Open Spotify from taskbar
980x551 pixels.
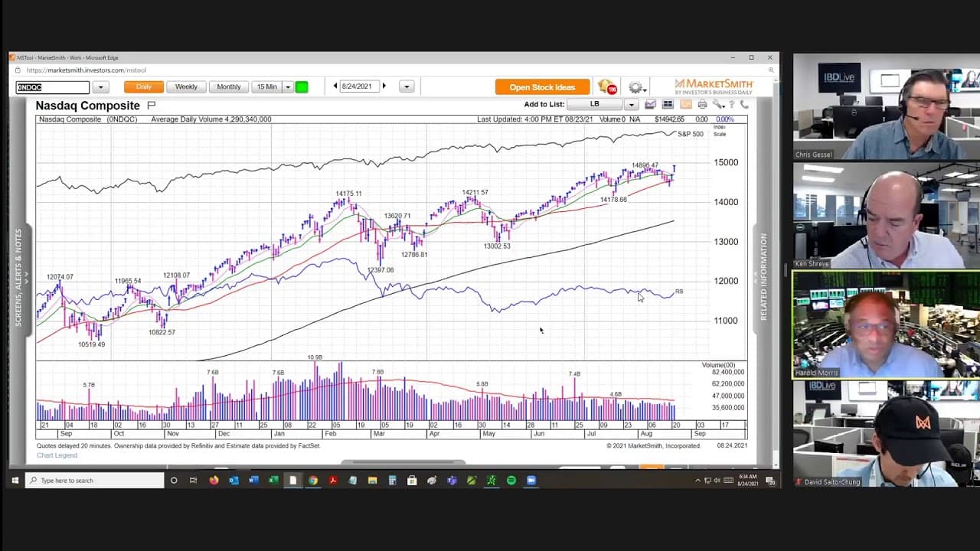click(511, 481)
